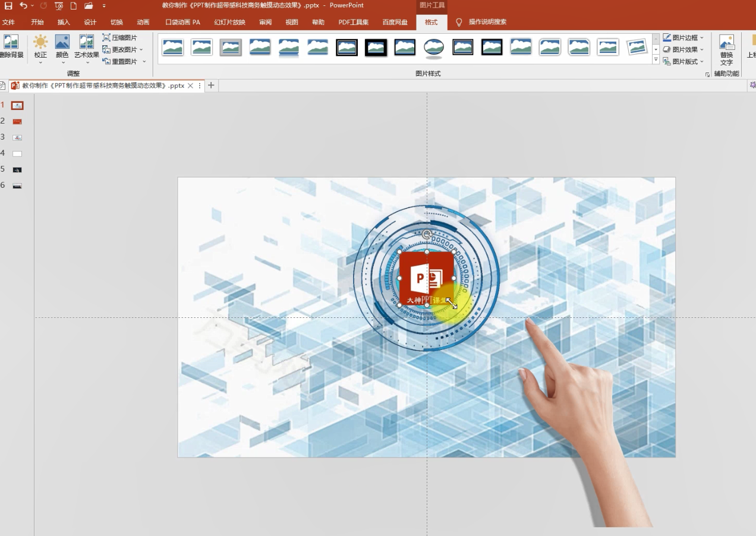Image resolution: width=756 pixels, height=536 pixels.
Task: Select slide 5 thumbnail
Action: pyautogui.click(x=17, y=169)
